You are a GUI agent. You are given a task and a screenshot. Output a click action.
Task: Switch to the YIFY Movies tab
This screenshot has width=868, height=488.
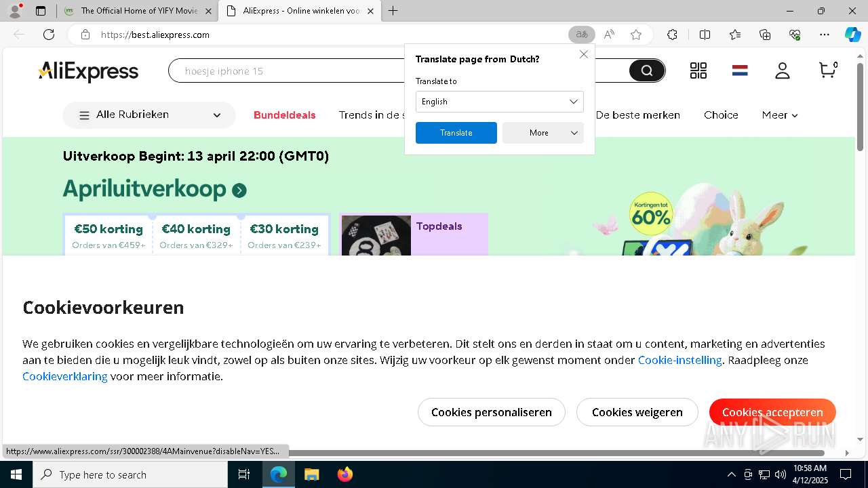click(139, 11)
